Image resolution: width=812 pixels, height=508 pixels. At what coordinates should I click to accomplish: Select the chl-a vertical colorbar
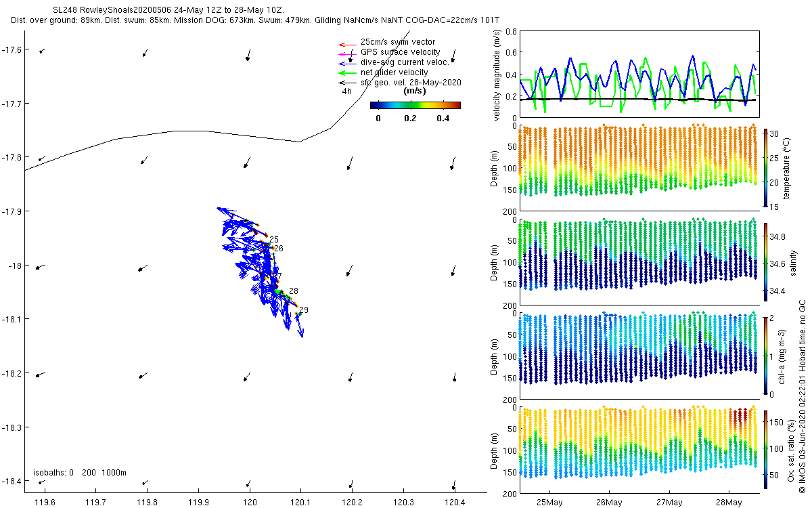(x=765, y=356)
